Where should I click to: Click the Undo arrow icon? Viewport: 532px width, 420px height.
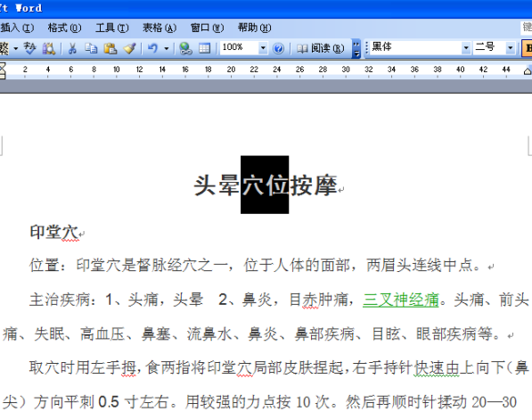pyautogui.click(x=152, y=48)
